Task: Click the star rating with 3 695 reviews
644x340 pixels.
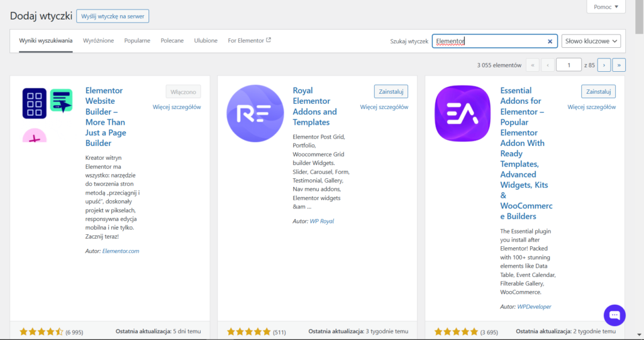Action: click(x=457, y=331)
